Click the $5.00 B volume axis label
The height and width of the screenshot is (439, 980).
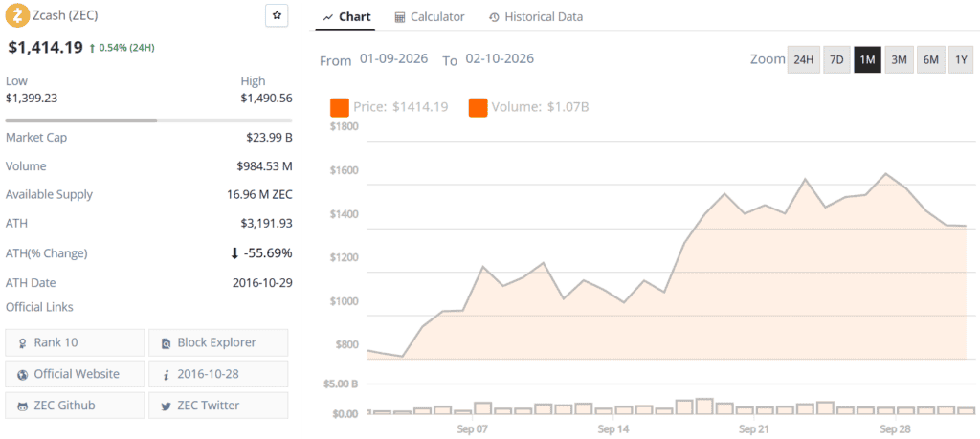point(343,384)
